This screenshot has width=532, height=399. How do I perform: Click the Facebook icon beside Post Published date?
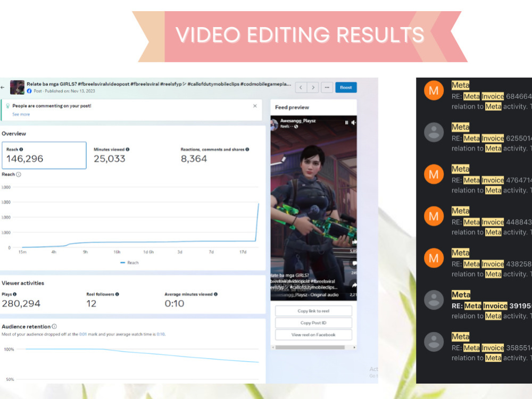[29, 91]
